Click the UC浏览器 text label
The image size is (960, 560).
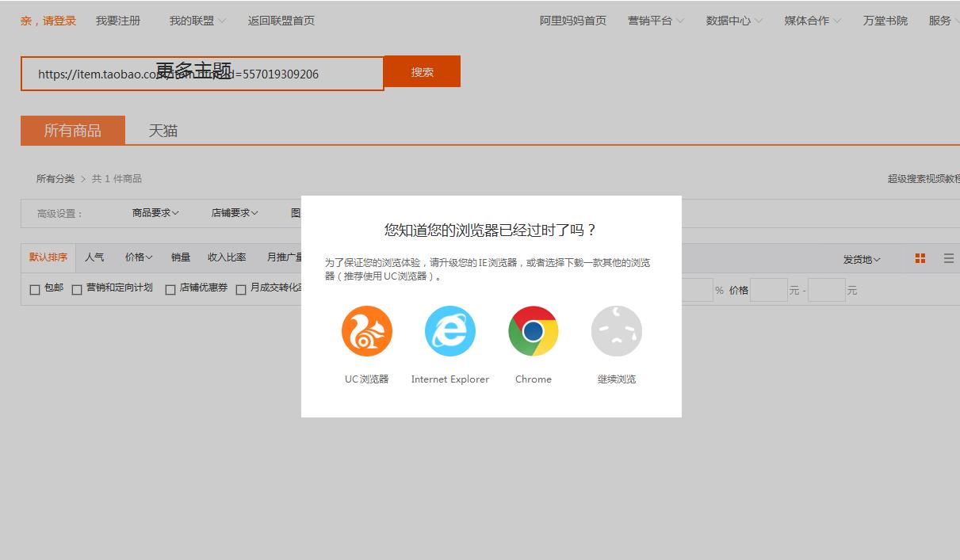367,379
